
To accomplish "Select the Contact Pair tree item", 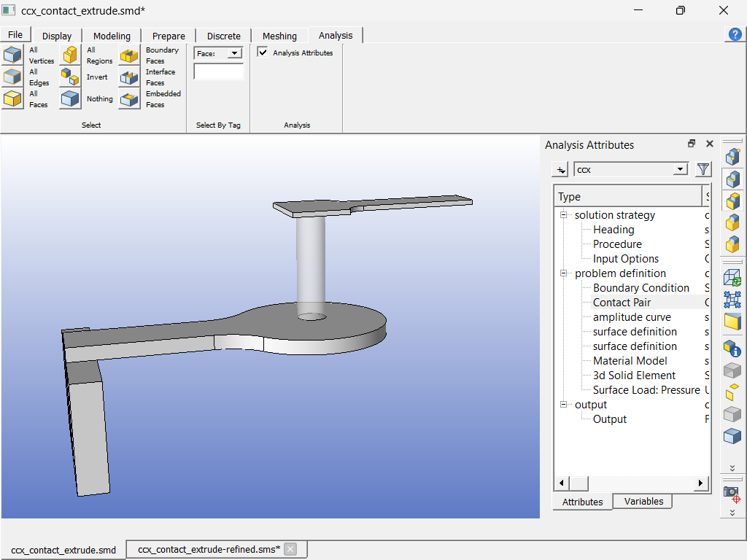I will click(622, 303).
